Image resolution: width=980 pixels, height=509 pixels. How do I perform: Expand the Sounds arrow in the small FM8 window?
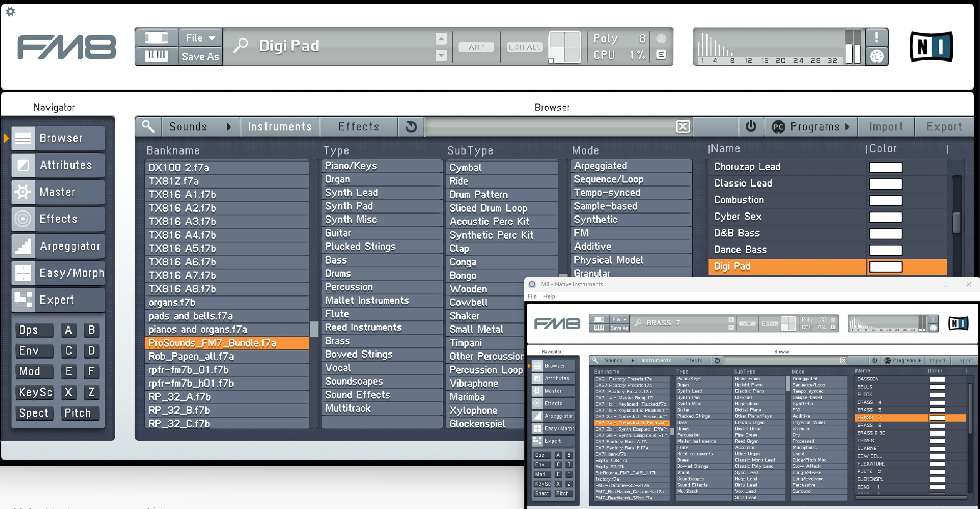(x=632, y=360)
